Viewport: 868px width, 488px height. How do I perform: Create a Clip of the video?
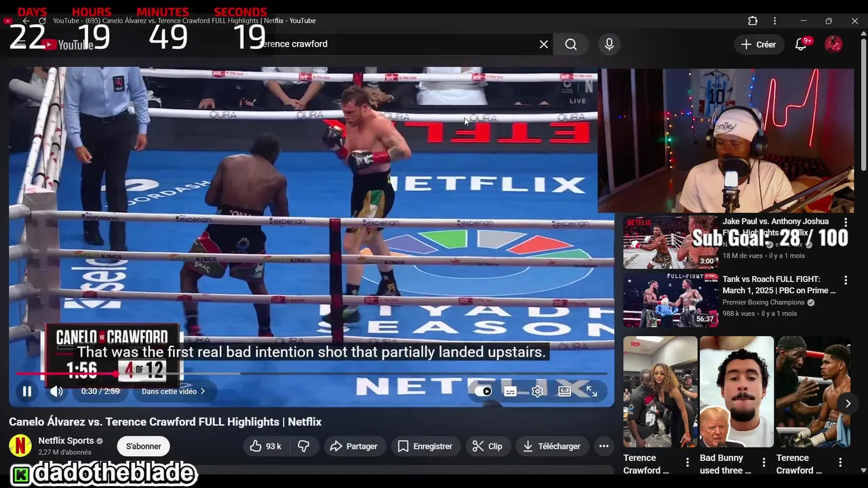tap(488, 446)
